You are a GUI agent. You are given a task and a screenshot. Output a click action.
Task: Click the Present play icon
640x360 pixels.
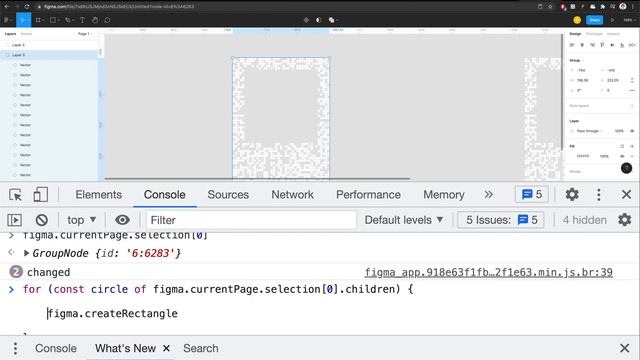tap(612, 20)
